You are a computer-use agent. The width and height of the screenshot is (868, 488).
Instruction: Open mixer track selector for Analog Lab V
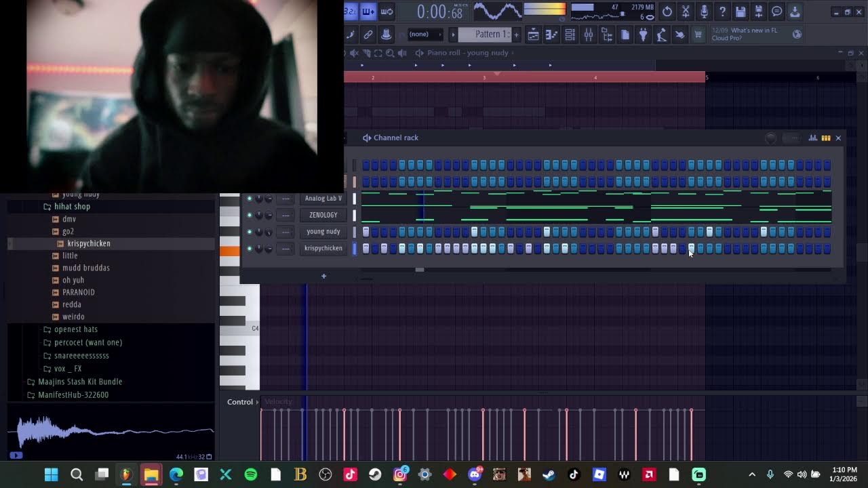pyautogui.click(x=286, y=199)
